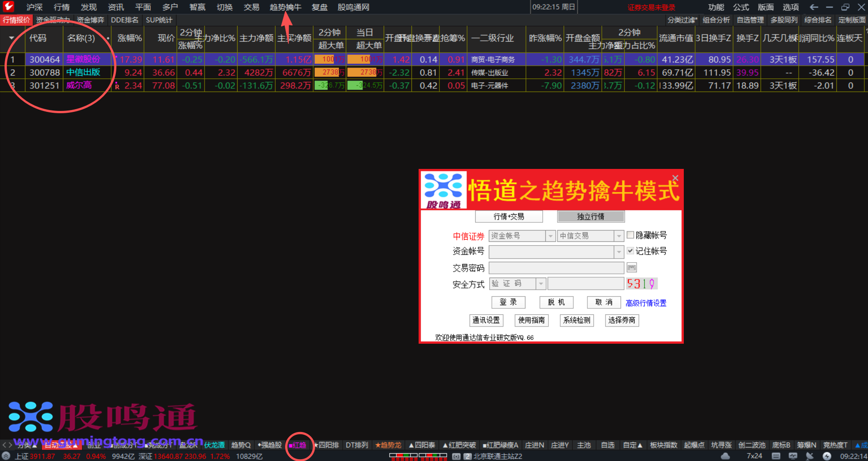Click the 选择券商 button

(x=622, y=320)
